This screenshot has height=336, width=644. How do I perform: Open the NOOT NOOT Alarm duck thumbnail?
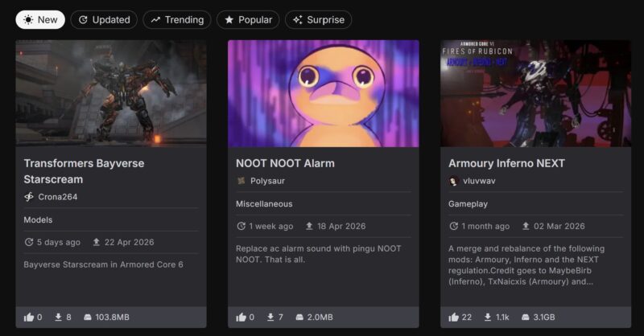click(324, 93)
